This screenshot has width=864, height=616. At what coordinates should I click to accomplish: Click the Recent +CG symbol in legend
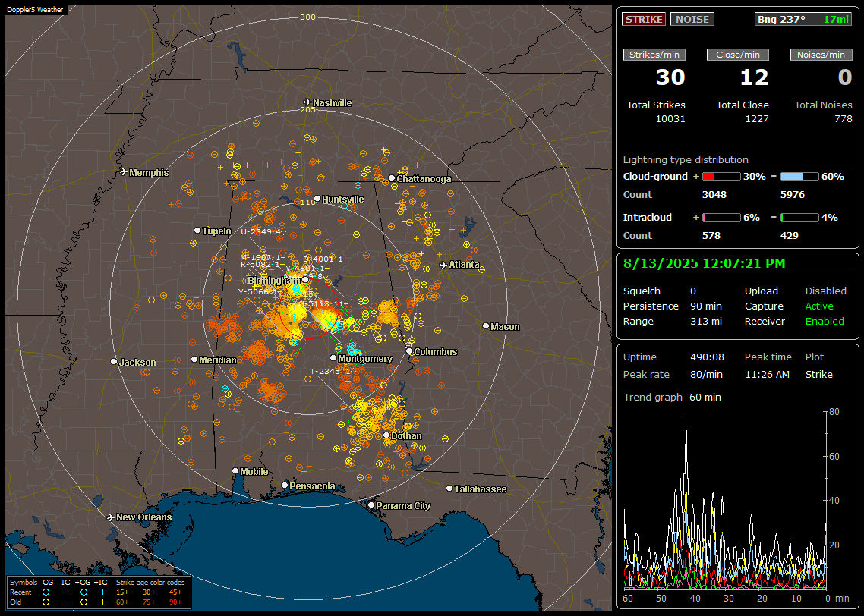point(84,592)
